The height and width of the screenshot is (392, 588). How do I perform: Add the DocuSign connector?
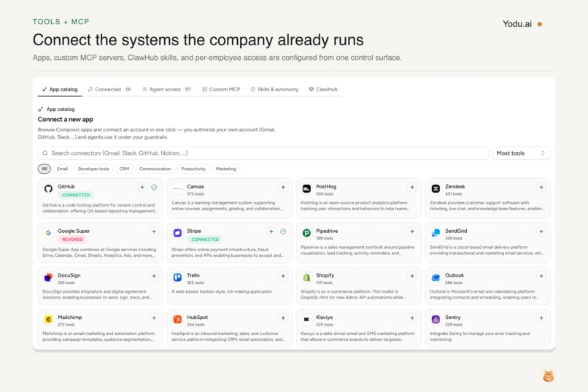point(154,276)
